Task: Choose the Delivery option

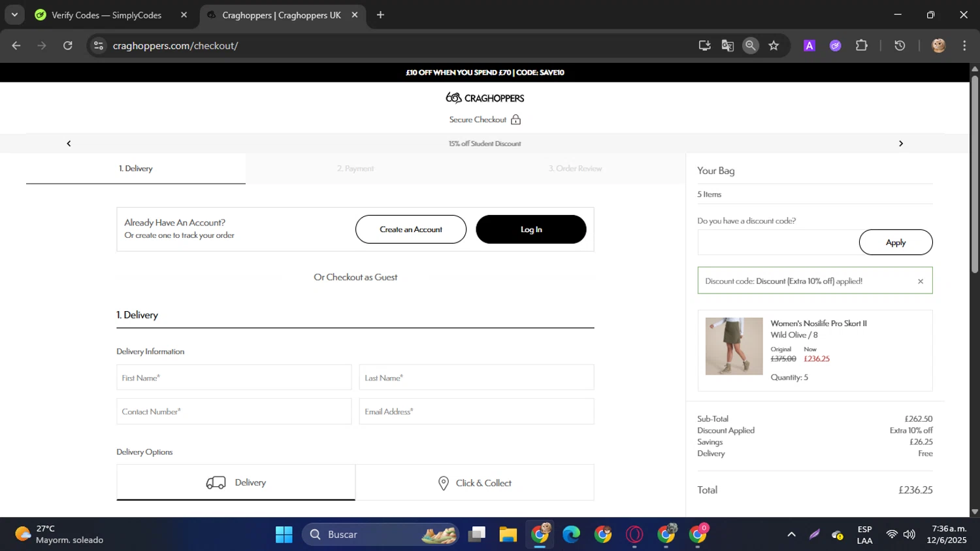Action: [x=236, y=482]
